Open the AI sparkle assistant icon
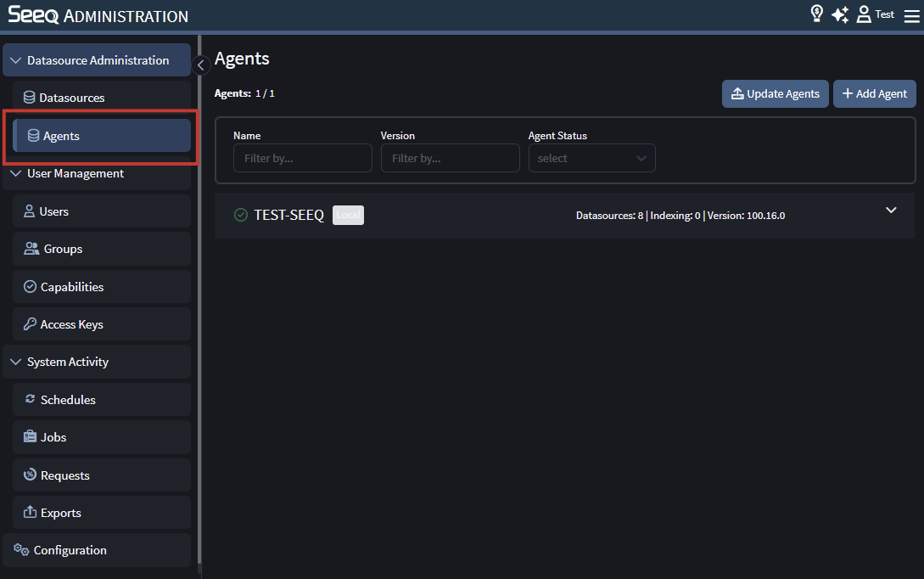The height and width of the screenshot is (579, 924). (x=840, y=14)
